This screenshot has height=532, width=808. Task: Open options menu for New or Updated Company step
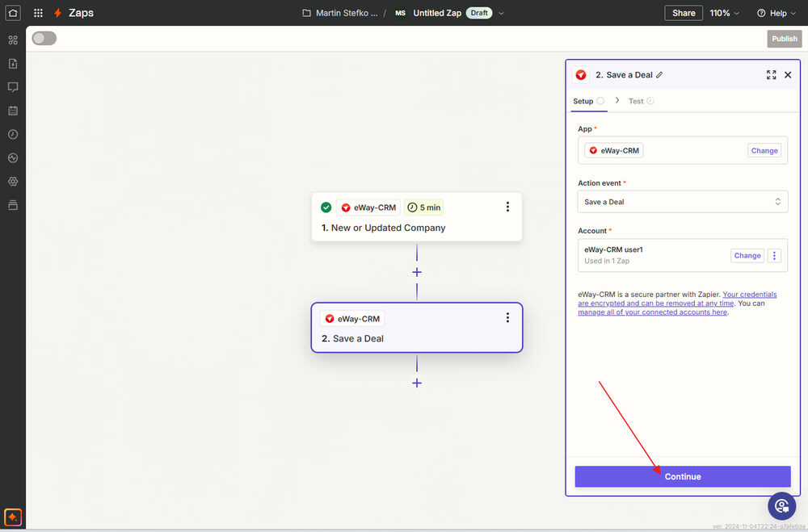pos(507,207)
